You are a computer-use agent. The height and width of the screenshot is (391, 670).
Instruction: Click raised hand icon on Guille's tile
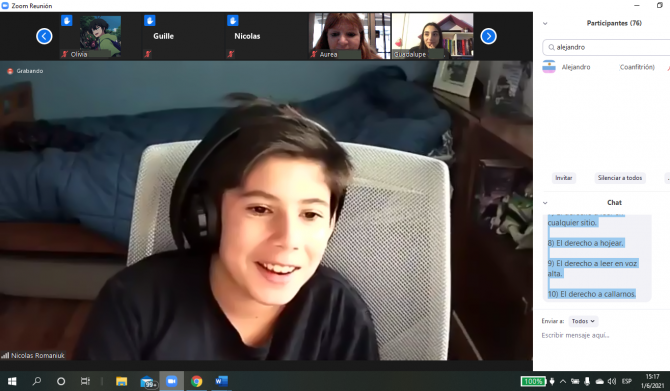[x=149, y=21]
